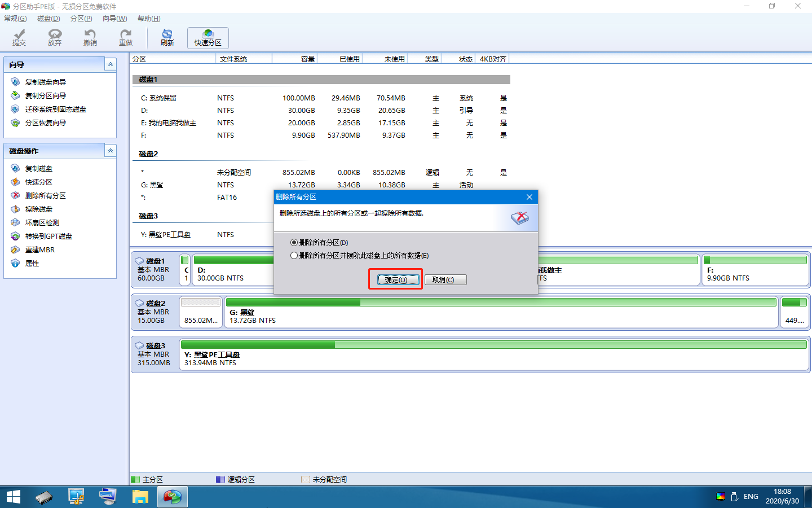Choose 重建MBR operation
812x508 pixels.
[39, 250]
